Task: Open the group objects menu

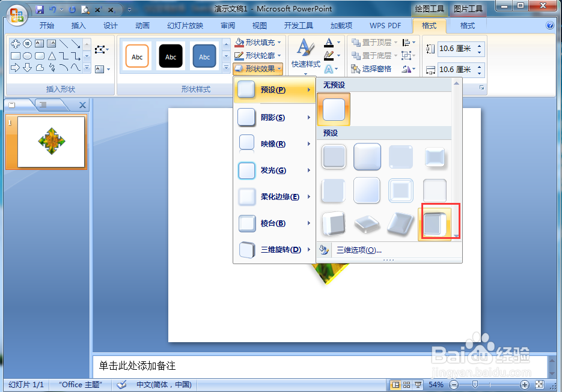Action: (x=409, y=55)
